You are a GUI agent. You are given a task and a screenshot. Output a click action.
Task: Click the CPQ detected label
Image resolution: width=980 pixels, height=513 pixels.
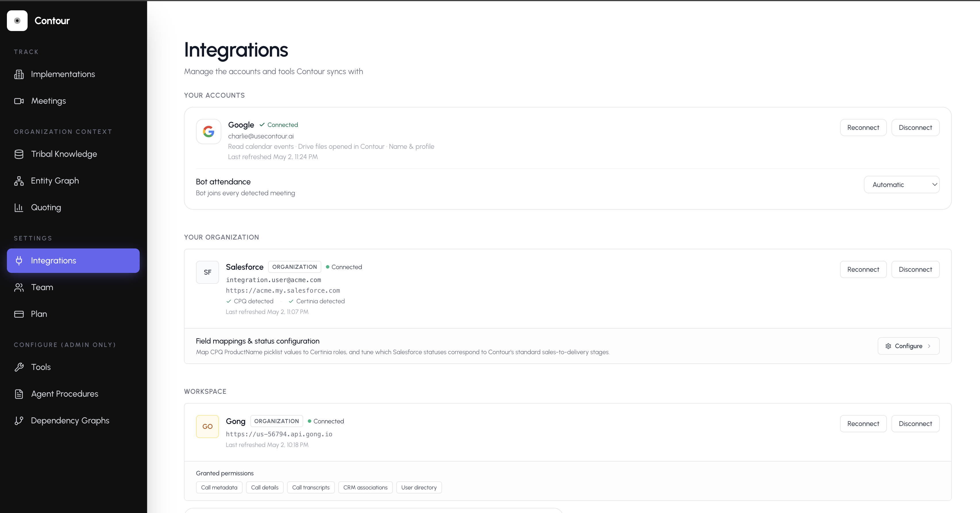[x=250, y=301]
